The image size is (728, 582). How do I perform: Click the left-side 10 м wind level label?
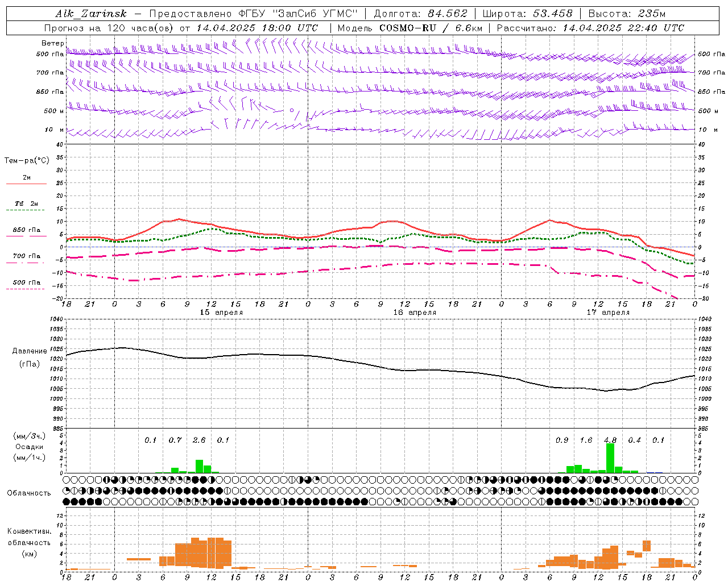[54, 130]
